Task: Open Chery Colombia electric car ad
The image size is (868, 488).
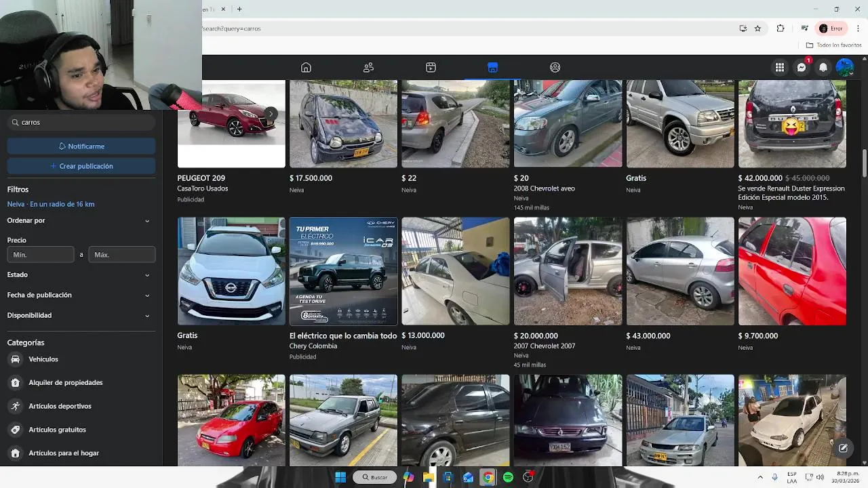Action: click(x=343, y=288)
